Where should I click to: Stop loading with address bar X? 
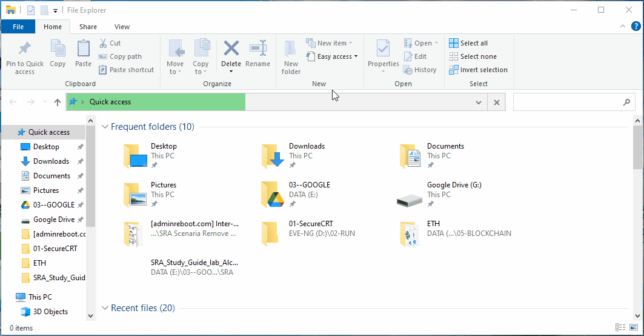[x=497, y=102]
